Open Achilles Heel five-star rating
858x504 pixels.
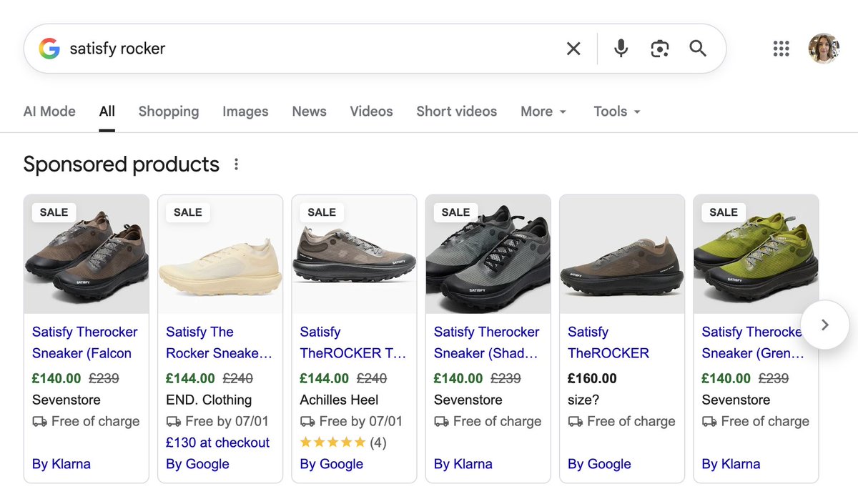(x=343, y=443)
